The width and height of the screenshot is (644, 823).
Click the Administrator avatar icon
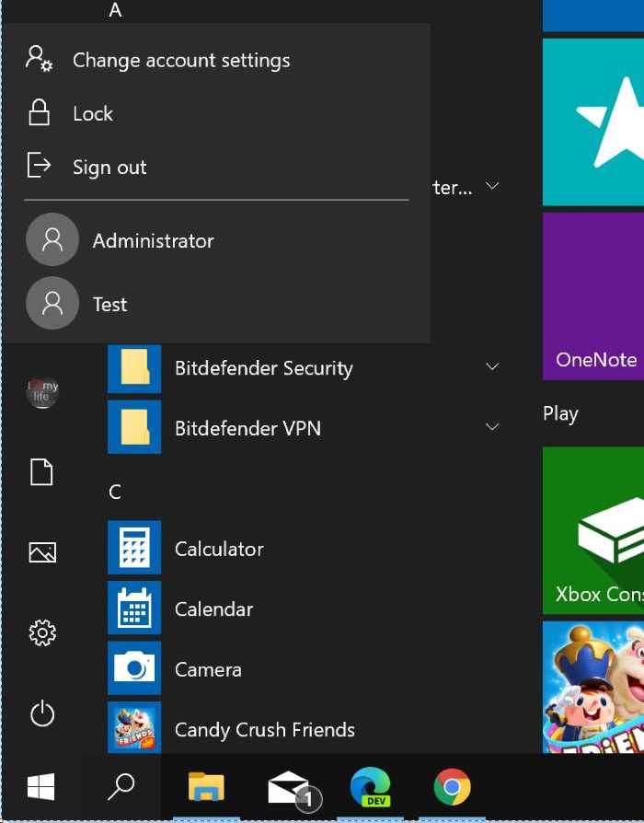pyautogui.click(x=52, y=239)
